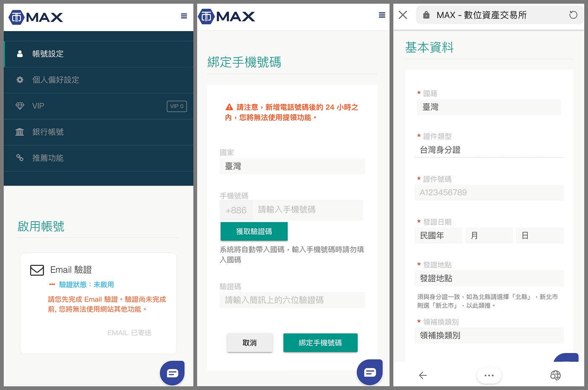Focus 請輸入手機號碼 input field
This screenshot has height=390, width=588.
coord(308,210)
